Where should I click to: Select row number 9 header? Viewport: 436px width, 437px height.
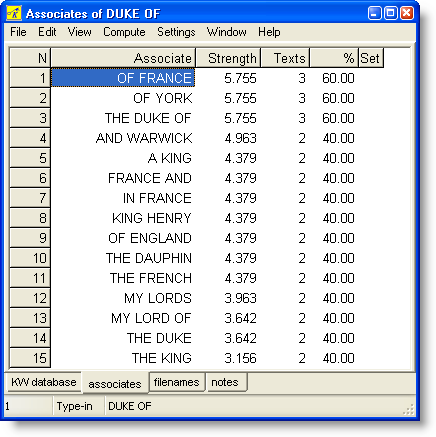(x=30, y=238)
